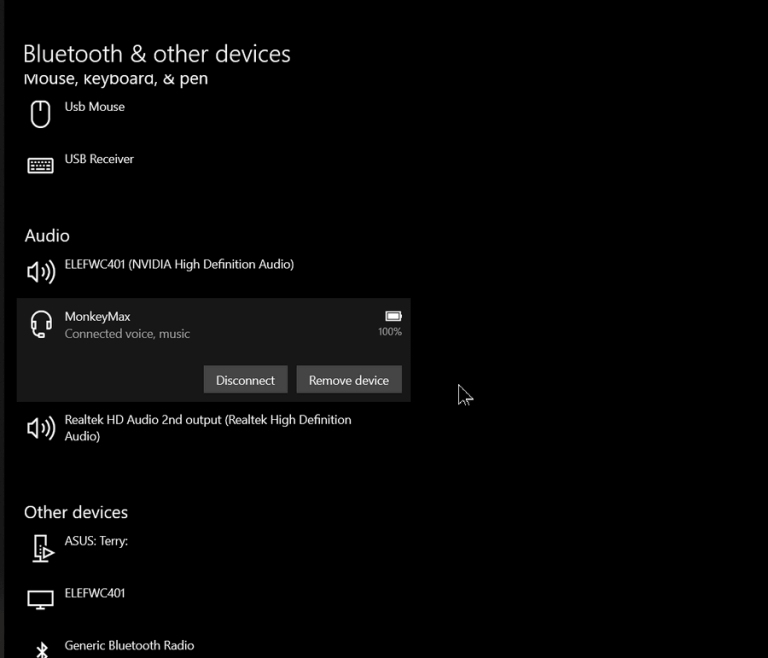Click the ELEFWC401 monitor icon
Image resolution: width=768 pixels, height=658 pixels.
[40, 600]
